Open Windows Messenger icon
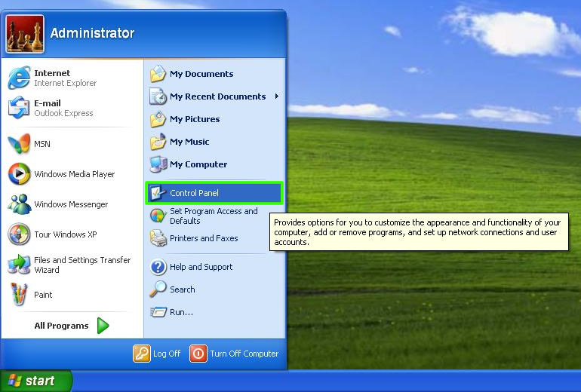Screen dimensions: 581x392 coord(19,204)
